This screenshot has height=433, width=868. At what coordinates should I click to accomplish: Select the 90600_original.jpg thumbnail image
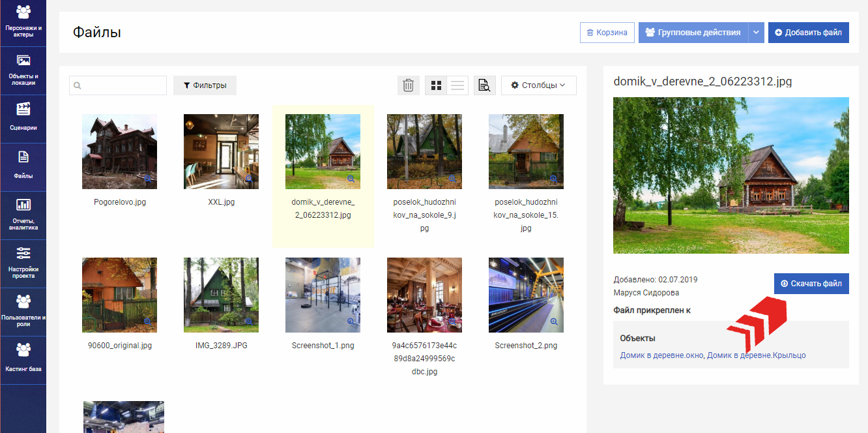click(119, 295)
